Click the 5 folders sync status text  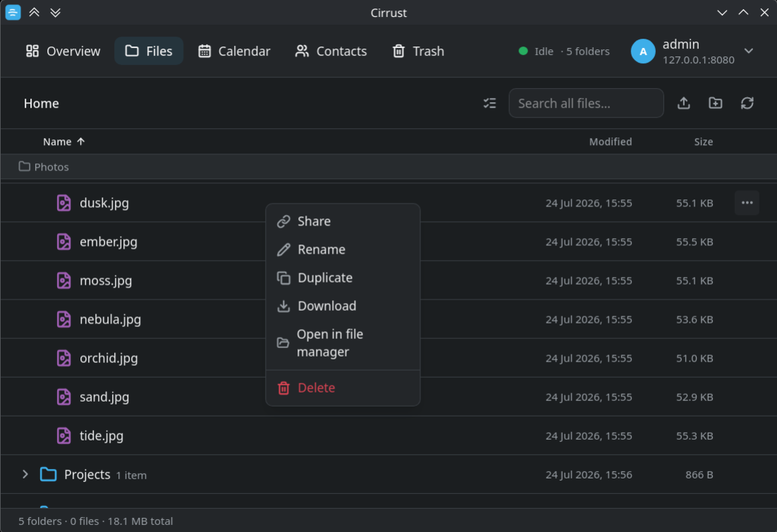pos(587,51)
